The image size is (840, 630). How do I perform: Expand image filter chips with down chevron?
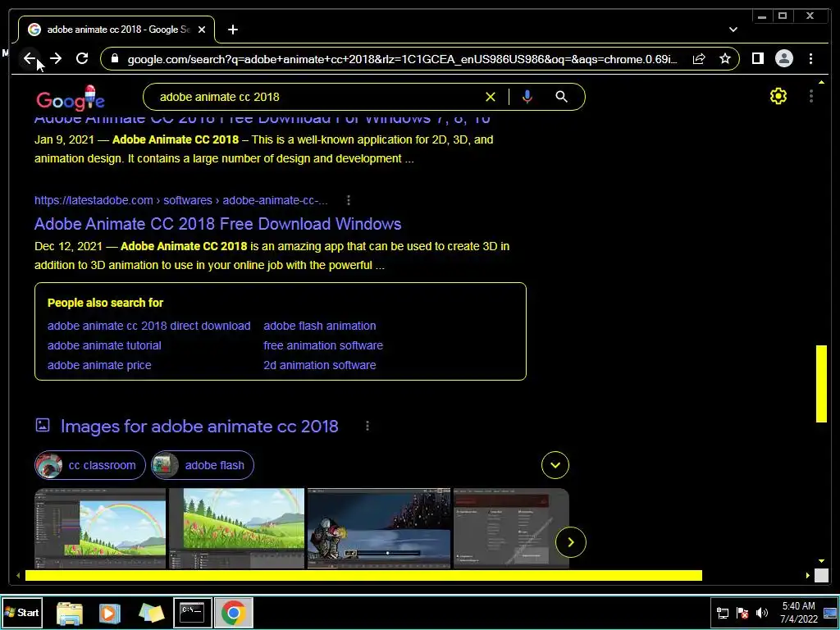555,465
